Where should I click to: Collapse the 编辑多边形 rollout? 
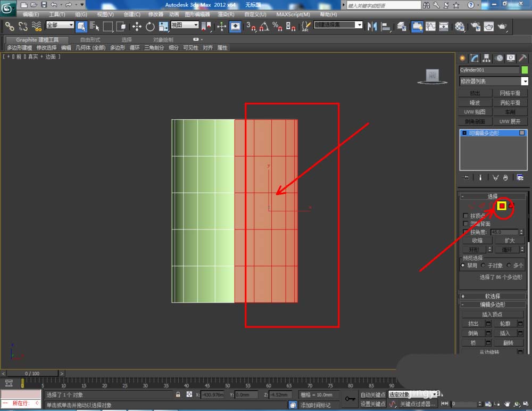(492, 305)
